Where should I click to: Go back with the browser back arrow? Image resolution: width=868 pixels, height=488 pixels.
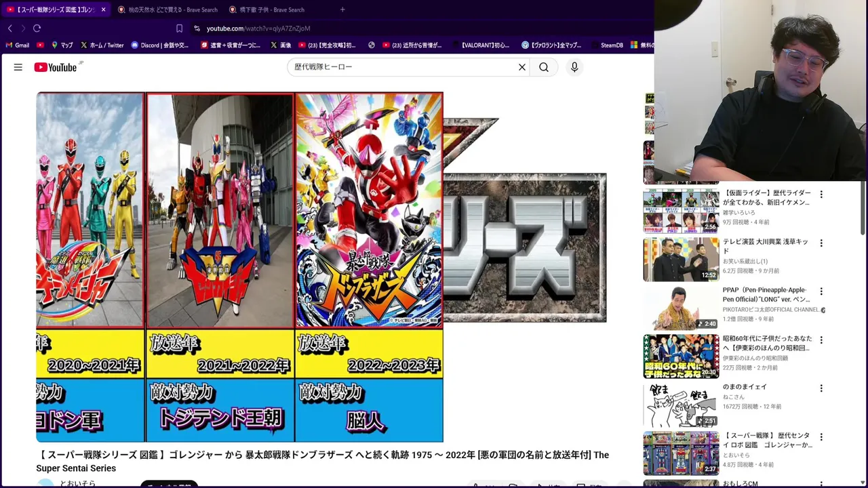tap(10, 28)
